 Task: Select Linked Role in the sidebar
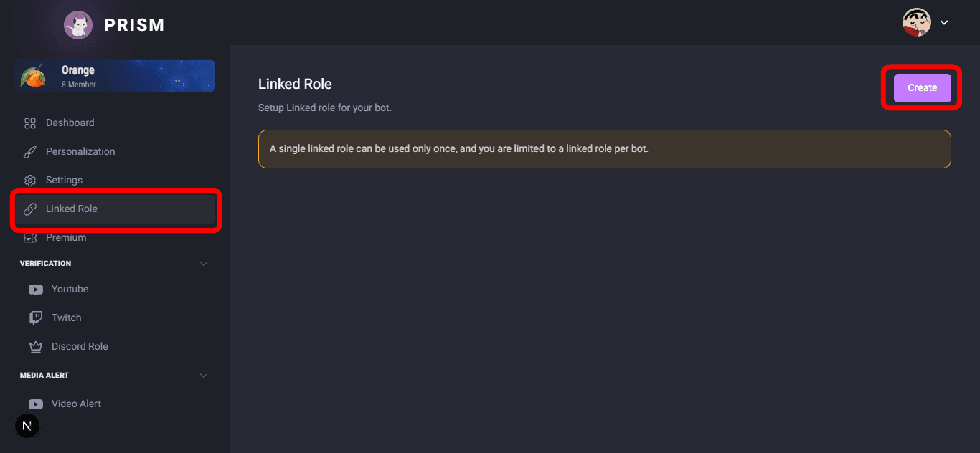coord(72,209)
